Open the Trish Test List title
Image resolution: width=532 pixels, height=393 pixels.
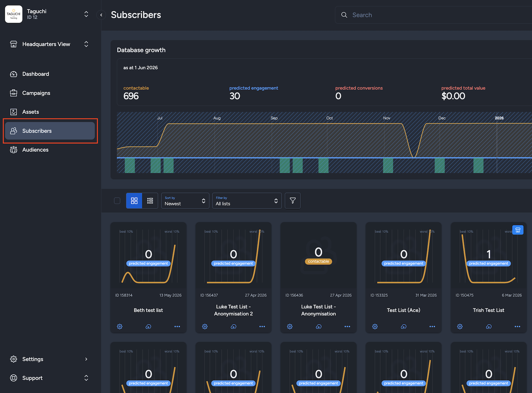(x=489, y=310)
